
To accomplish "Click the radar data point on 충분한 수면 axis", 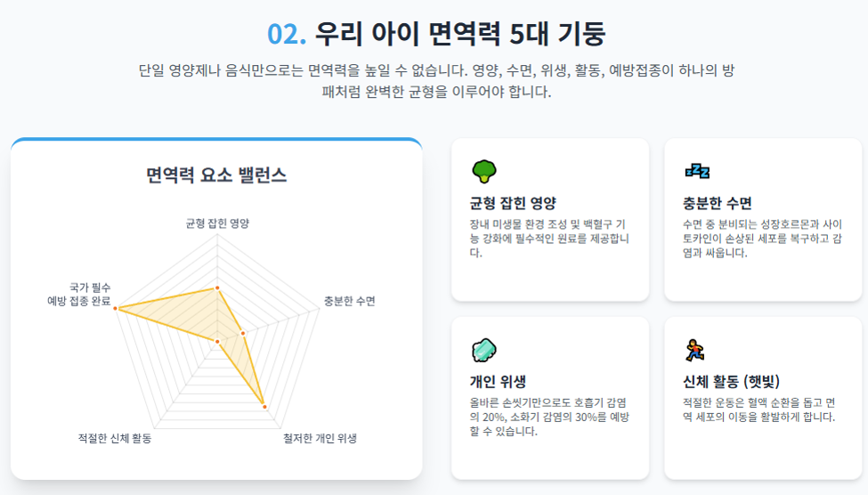I will (243, 333).
